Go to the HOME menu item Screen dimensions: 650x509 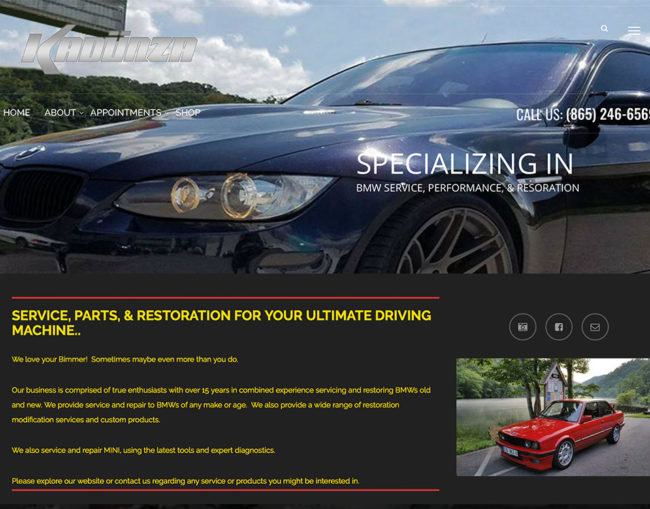pos(17,113)
